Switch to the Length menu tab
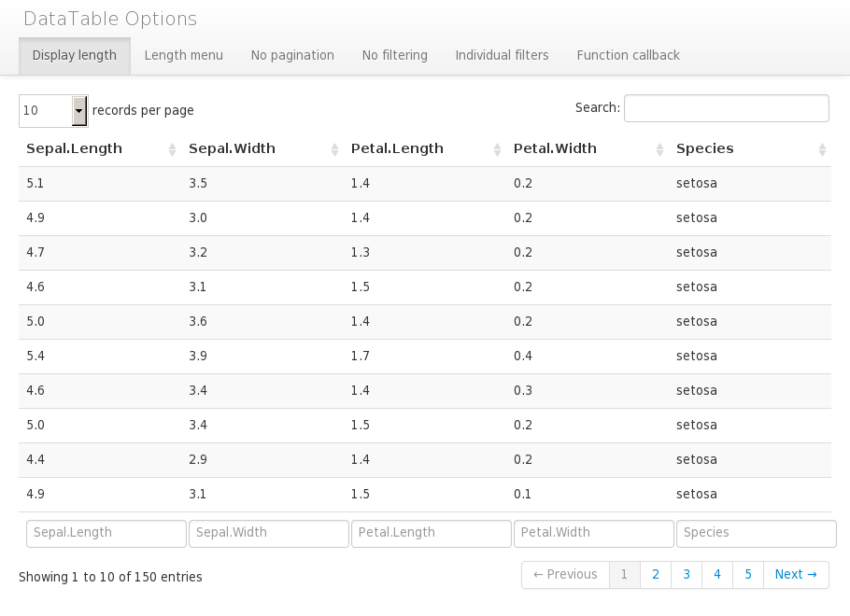The height and width of the screenshot is (616, 850). (183, 55)
